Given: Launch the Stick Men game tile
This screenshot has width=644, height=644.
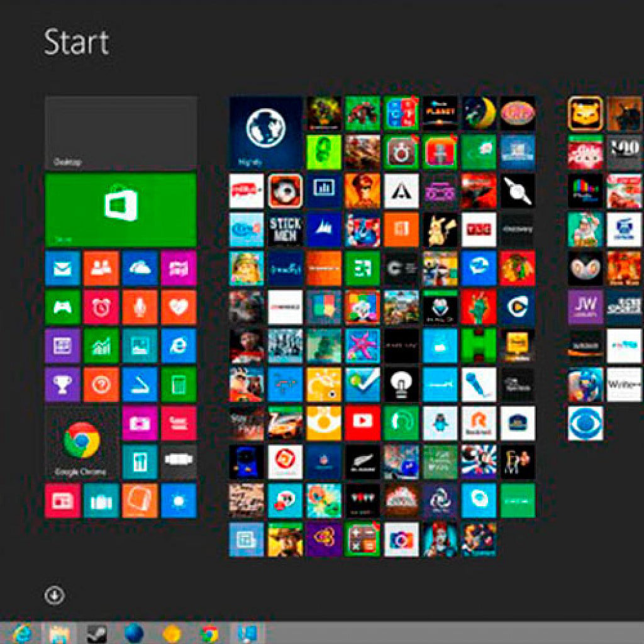Looking at the screenshot, I should coord(285,229).
